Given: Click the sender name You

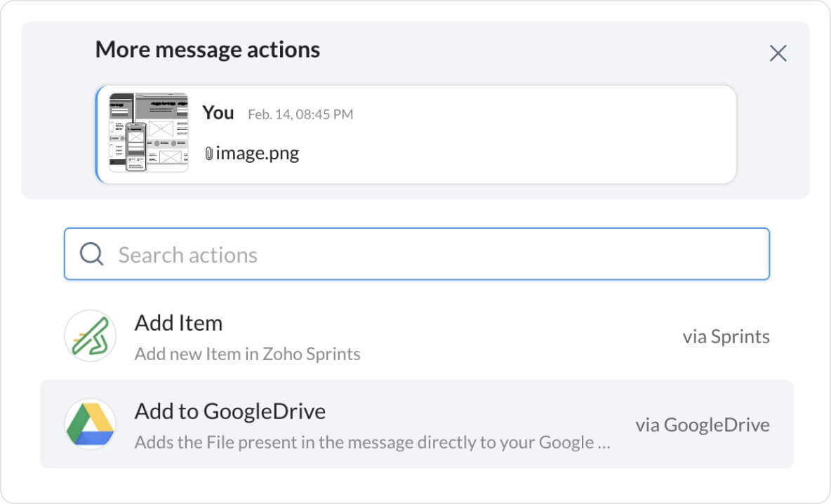Looking at the screenshot, I should (218, 112).
